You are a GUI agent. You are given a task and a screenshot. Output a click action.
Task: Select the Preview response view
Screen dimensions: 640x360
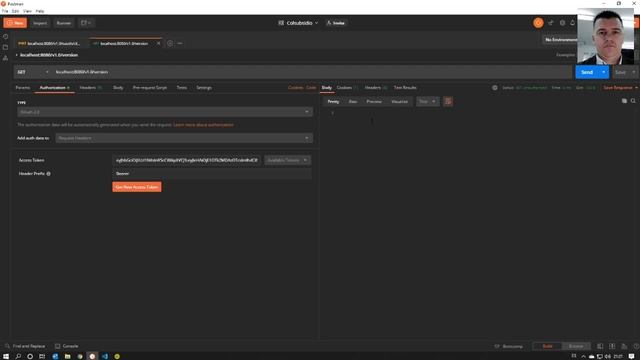coord(374,101)
